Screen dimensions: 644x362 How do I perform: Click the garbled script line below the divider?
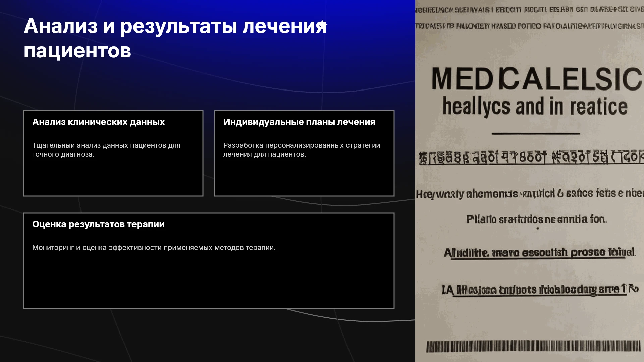pos(531,157)
